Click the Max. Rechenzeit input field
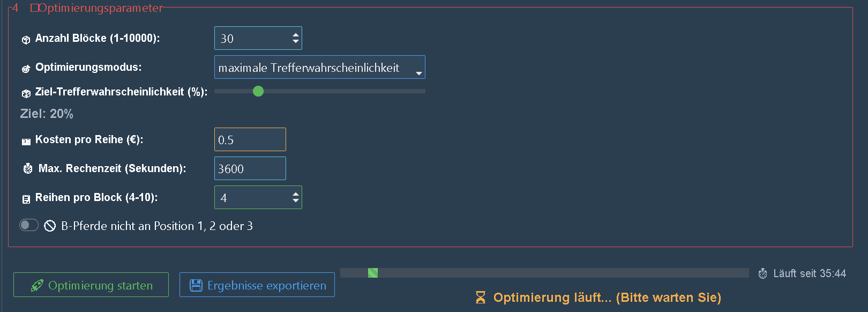This screenshot has height=312, width=868. point(250,169)
